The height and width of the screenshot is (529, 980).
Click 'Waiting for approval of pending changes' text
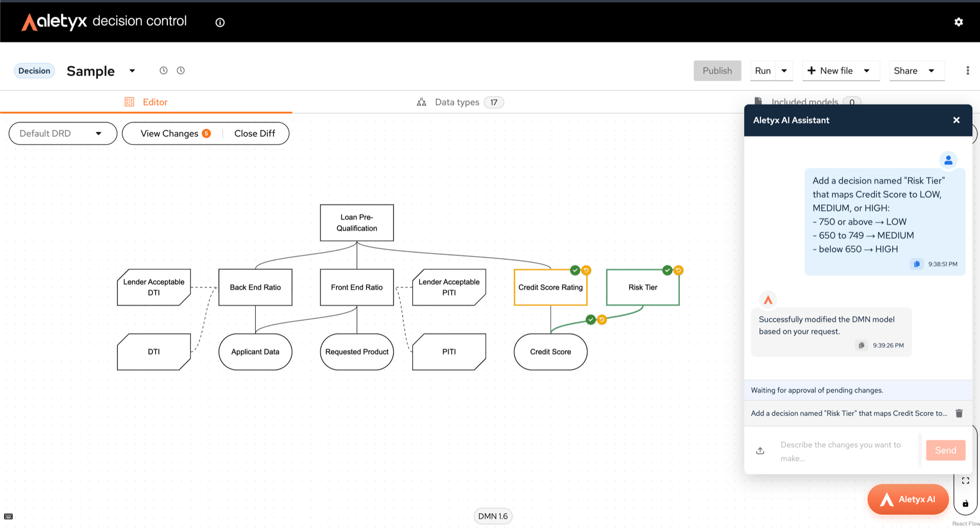click(x=817, y=390)
